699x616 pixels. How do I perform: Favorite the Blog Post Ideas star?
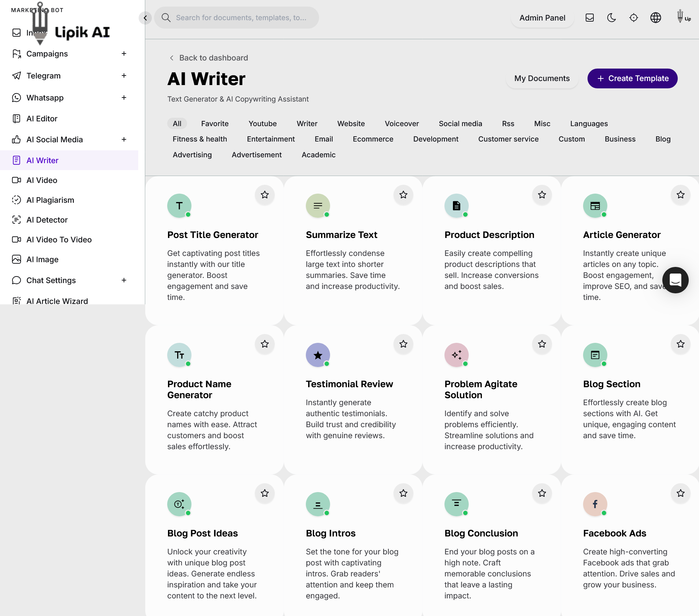(265, 493)
